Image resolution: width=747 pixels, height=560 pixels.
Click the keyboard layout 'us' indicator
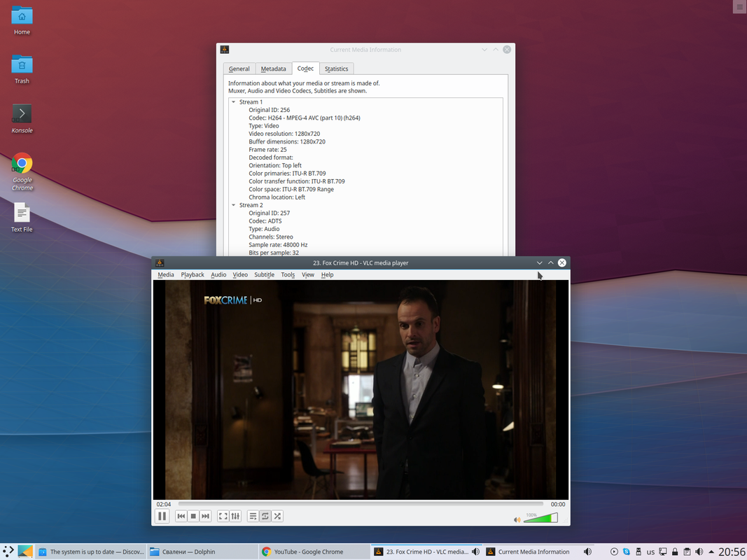(x=650, y=552)
